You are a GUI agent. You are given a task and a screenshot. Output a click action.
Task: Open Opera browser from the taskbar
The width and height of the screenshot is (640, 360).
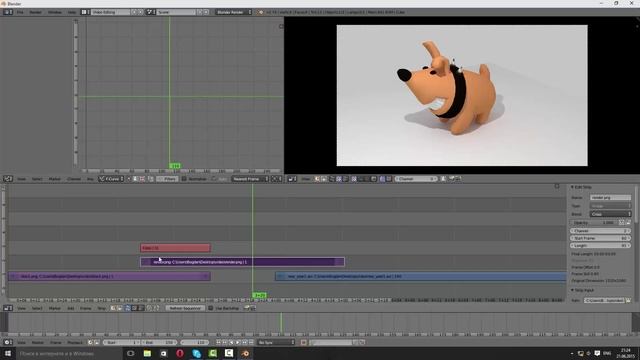(x=180, y=353)
